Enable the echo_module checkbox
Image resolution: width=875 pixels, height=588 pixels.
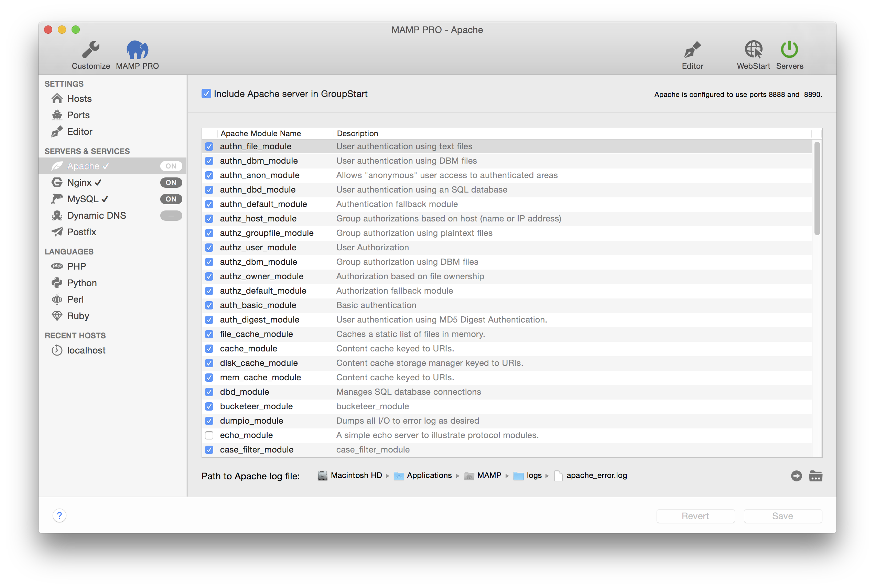pos(209,435)
